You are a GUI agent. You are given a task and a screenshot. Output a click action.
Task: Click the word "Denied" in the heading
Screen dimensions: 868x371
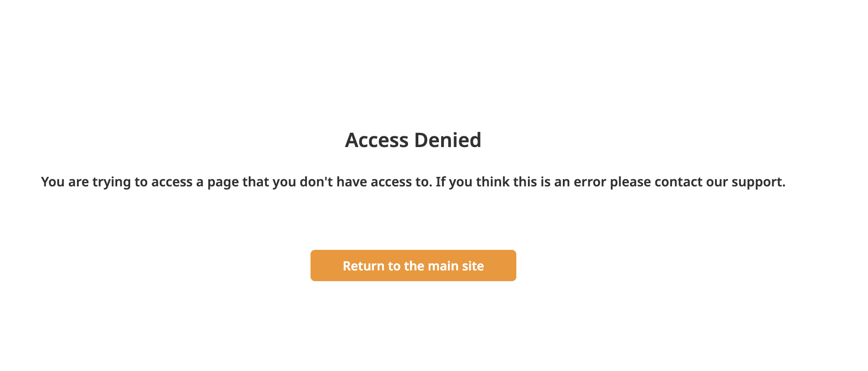(x=447, y=140)
